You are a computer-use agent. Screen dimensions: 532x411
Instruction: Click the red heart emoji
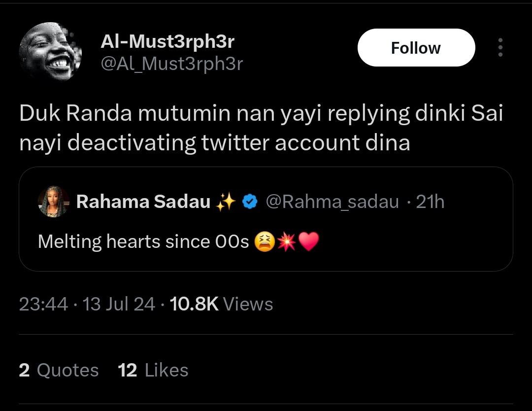(x=309, y=241)
